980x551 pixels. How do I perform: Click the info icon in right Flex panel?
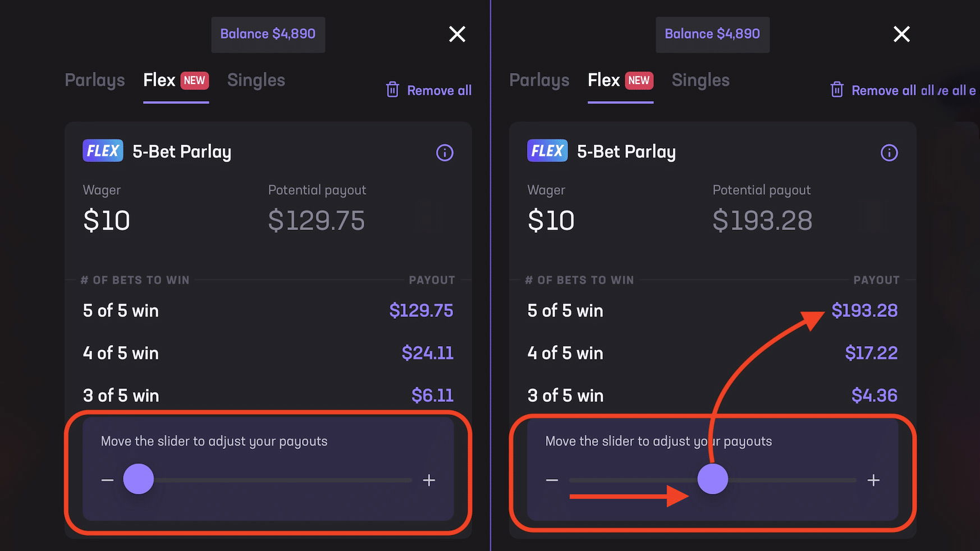(889, 153)
